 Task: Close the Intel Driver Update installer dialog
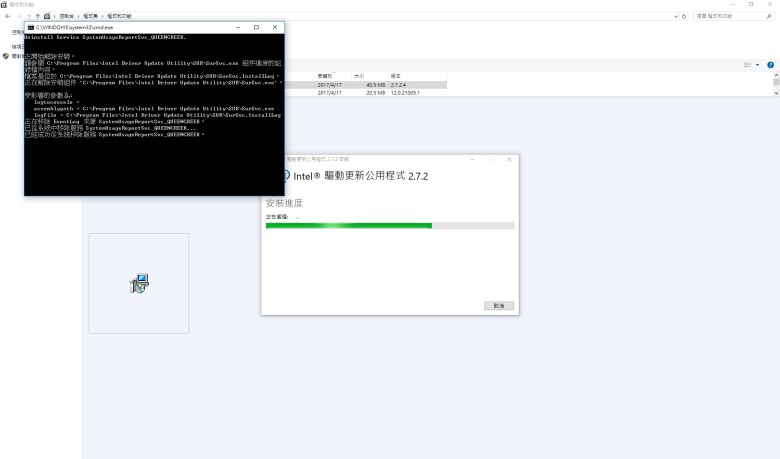(x=509, y=159)
